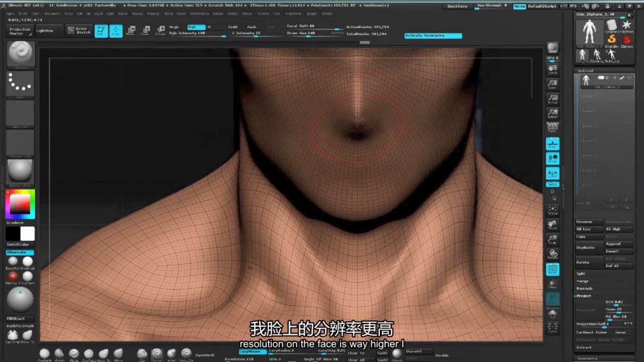Select the Rotate transform tool in top shelf
The image size is (644, 362).
click(160, 30)
